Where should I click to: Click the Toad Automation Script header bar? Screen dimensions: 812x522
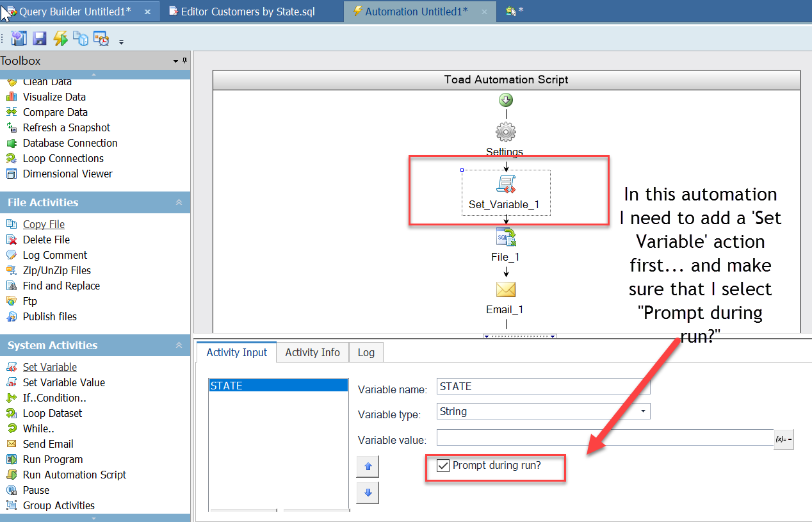point(507,80)
